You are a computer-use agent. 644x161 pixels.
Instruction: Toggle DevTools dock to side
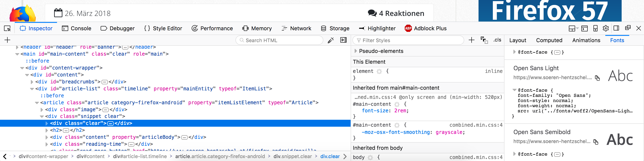[616, 28]
